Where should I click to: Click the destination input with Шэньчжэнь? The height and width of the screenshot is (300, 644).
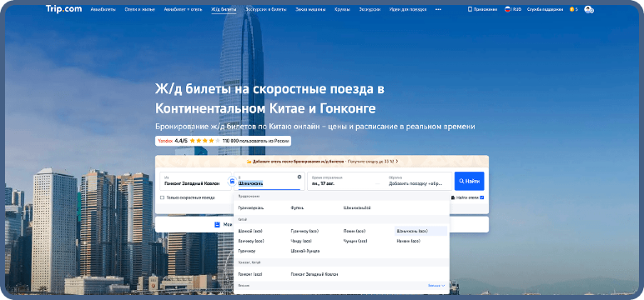point(269,181)
